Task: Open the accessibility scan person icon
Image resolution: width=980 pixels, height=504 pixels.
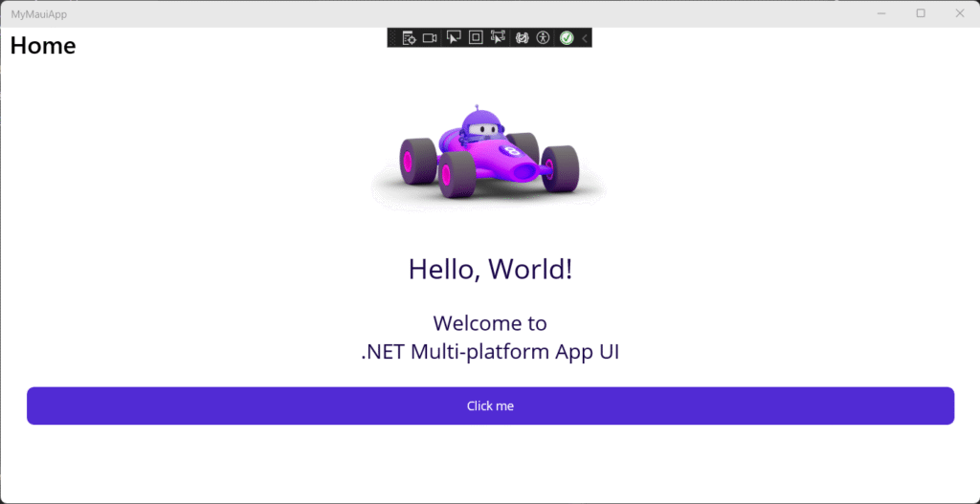Action: (x=544, y=38)
